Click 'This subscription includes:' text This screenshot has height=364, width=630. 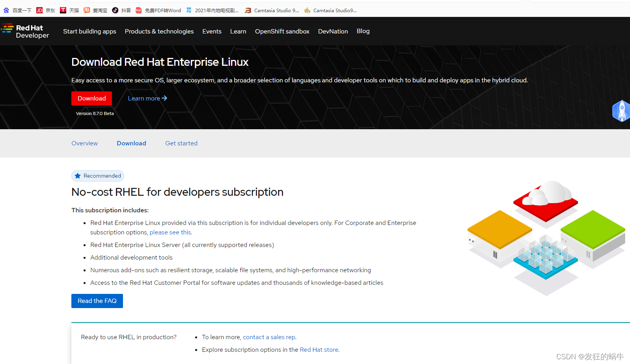pos(110,210)
